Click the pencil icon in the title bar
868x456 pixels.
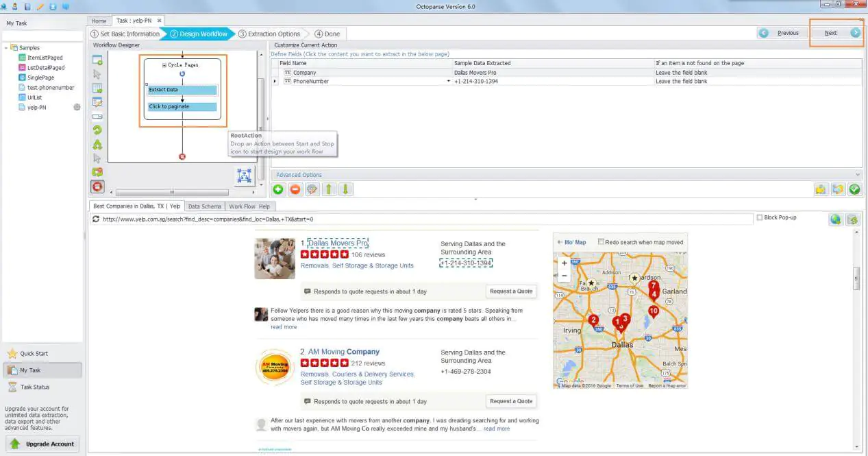coord(39,5)
